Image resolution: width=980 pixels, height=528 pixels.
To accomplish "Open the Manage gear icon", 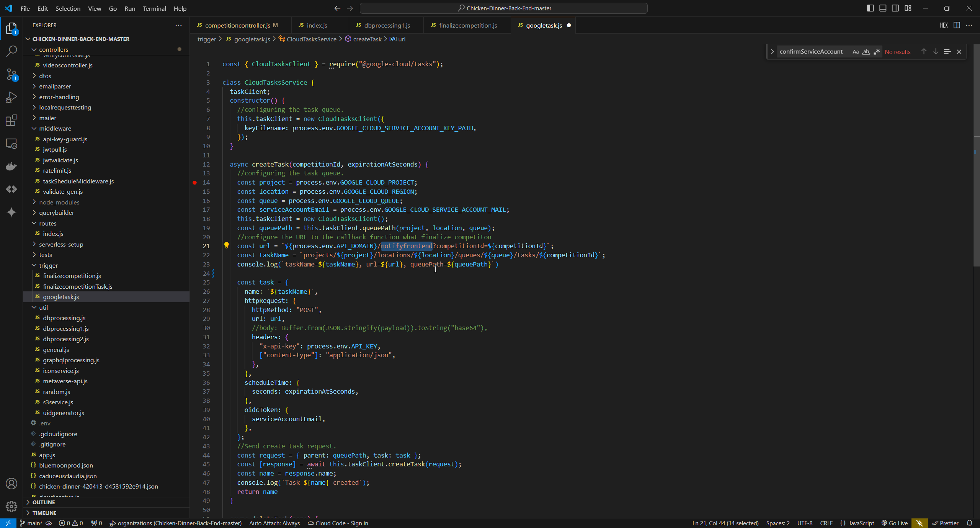I will coord(11,506).
